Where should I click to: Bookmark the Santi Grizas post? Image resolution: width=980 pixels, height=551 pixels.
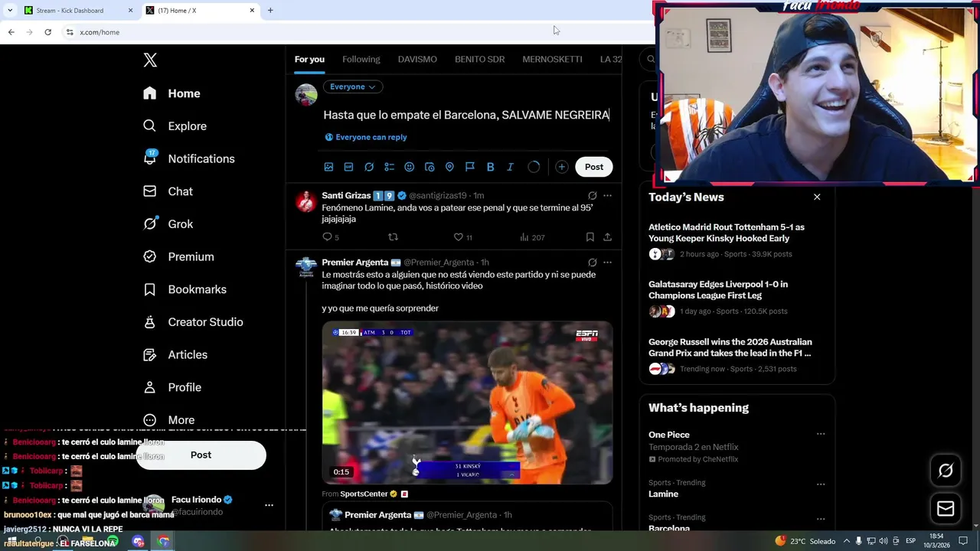590,237
